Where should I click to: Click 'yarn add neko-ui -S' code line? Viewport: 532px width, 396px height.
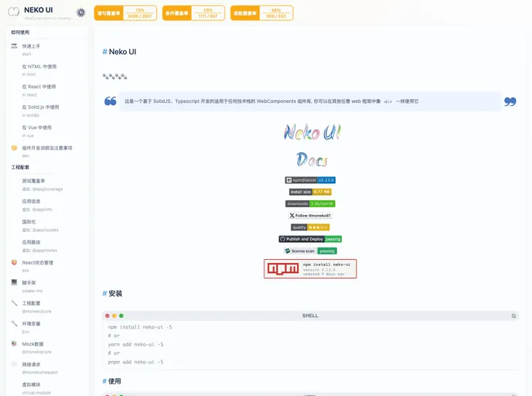[x=135, y=344]
